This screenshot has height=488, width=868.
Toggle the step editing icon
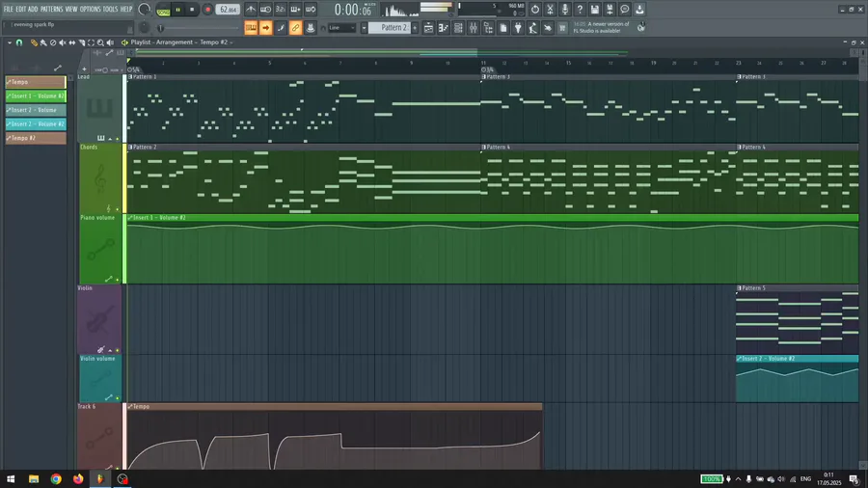click(x=281, y=28)
